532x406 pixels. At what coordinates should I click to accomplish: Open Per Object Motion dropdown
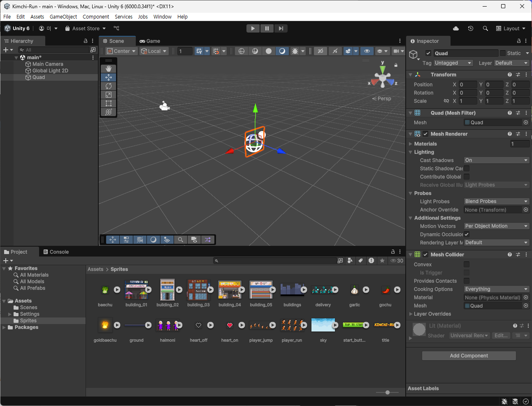click(497, 226)
